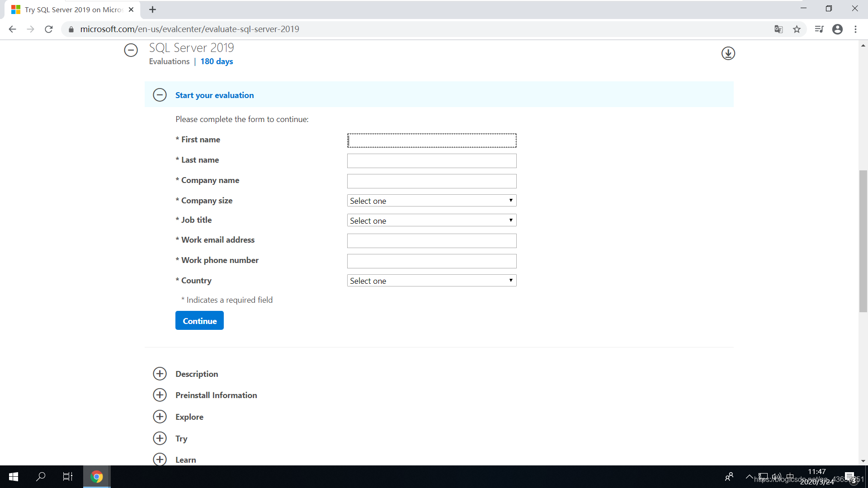Focus the Work phone number field
Viewport: 868px width, 488px height.
click(x=432, y=261)
